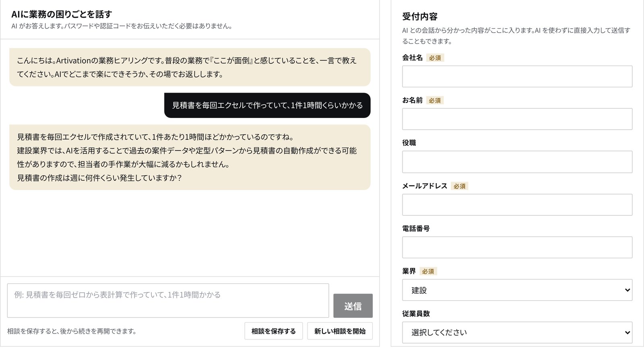Click the 必須 badge next to メールアドレス
644x356 pixels.
tap(459, 186)
